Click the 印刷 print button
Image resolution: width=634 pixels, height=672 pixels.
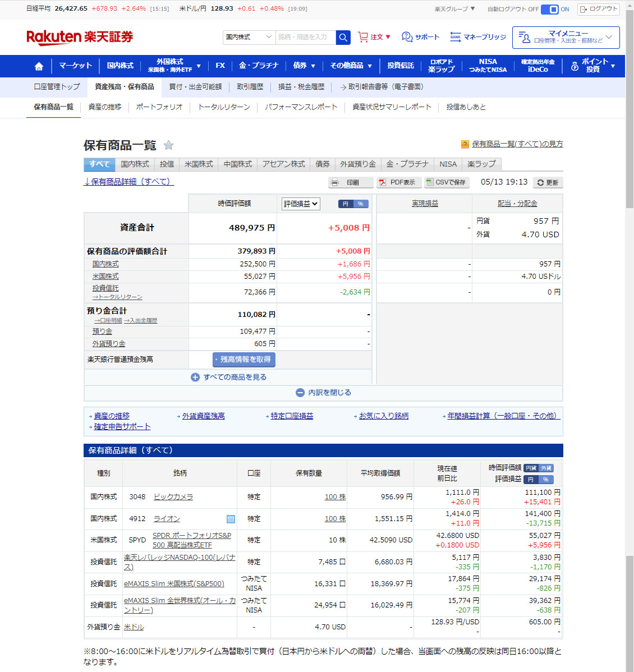pos(351,182)
